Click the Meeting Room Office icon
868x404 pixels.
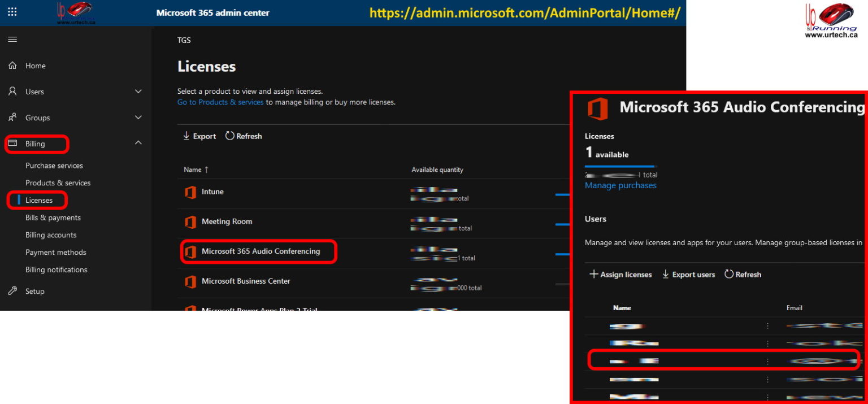tap(190, 222)
